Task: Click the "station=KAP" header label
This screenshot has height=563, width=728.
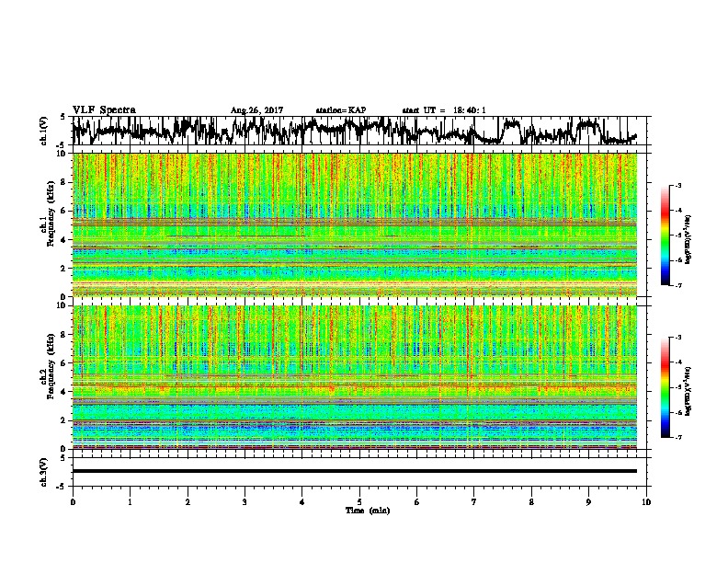Action: click(341, 110)
